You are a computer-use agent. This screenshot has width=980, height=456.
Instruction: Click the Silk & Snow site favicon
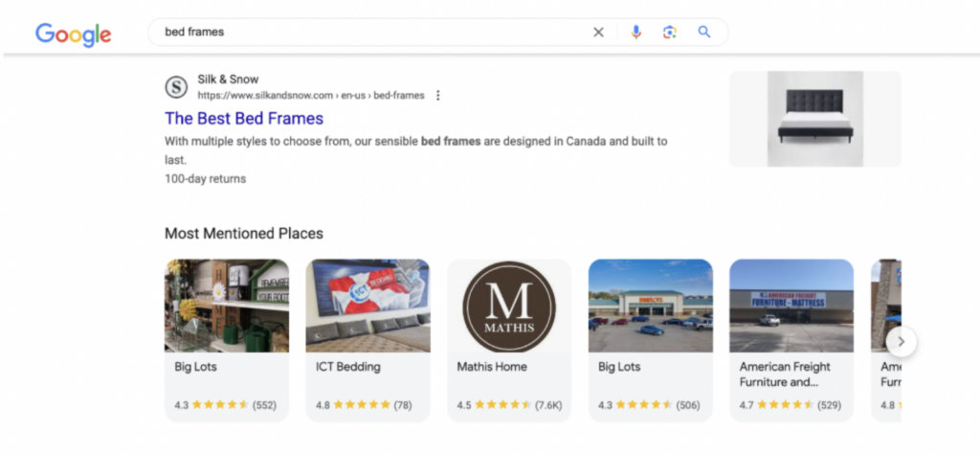(x=176, y=87)
